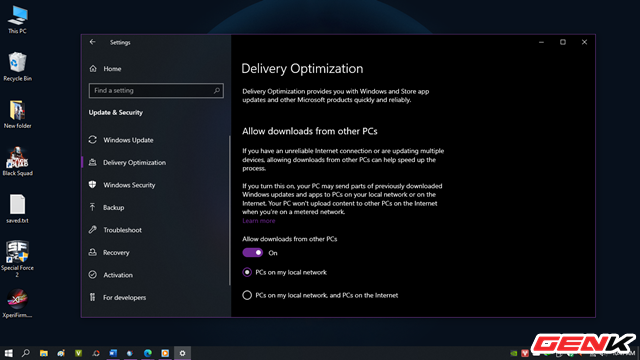640x360 pixels.
Task: Click the sidebar vertical scrollbar
Action: (x=230, y=210)
